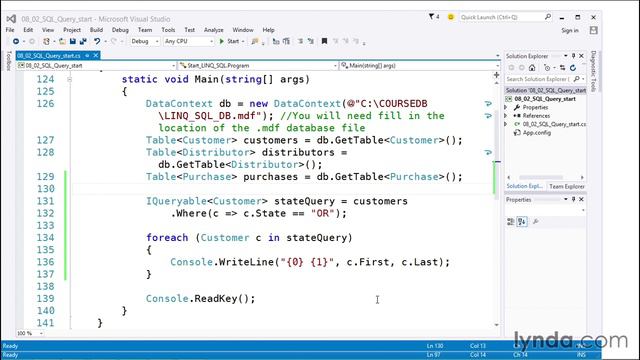
Task: Click the Sign in link
Action: point(570,31)
